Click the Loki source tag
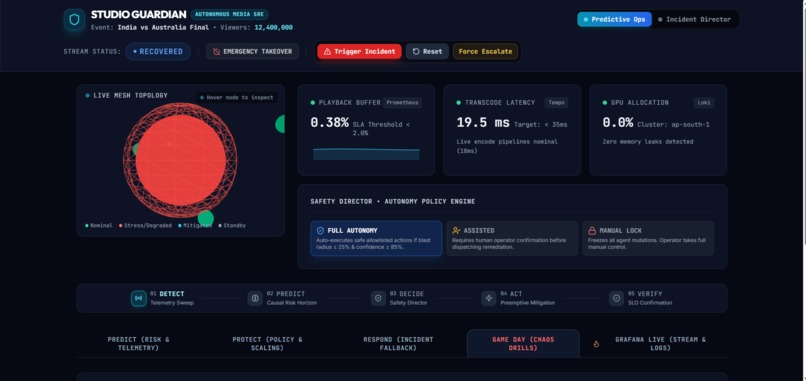806x381 pixels. [x=704, y=103]
